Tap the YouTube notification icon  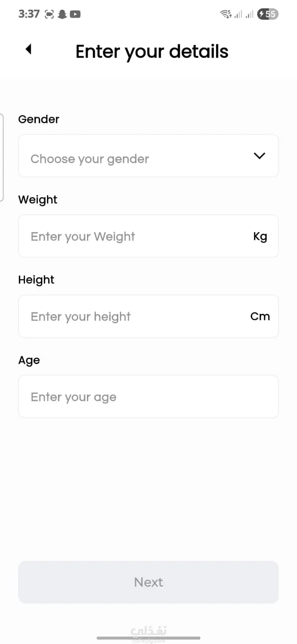75,14
